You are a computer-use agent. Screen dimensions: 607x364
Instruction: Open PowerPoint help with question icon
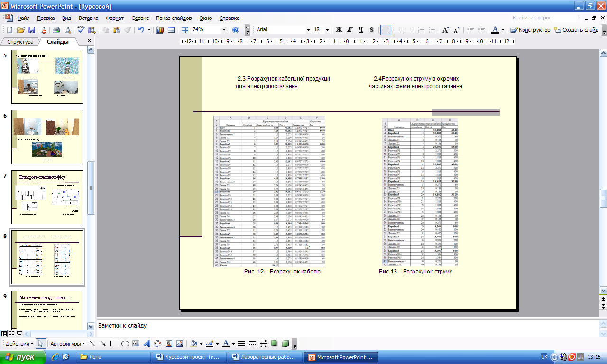click(x=236, y=30)
